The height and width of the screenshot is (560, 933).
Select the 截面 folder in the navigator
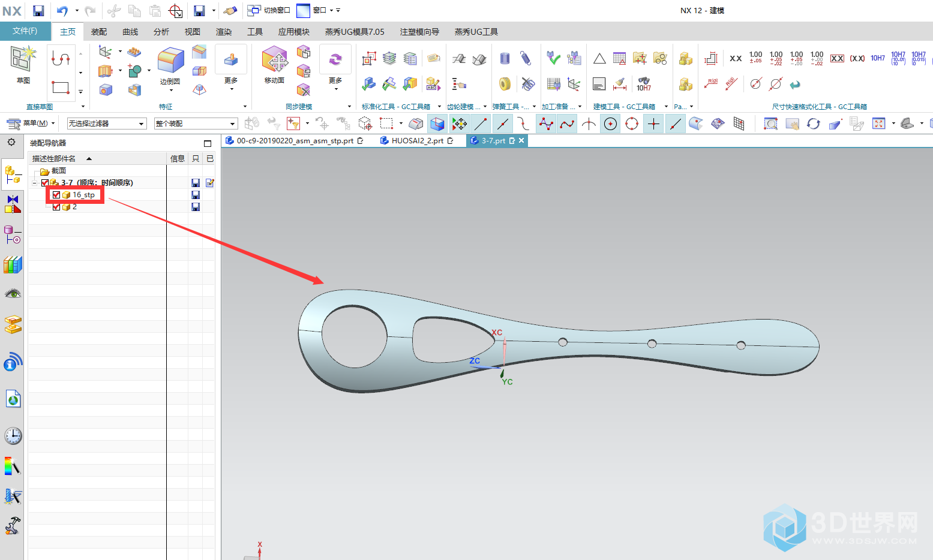click(58, 171)
